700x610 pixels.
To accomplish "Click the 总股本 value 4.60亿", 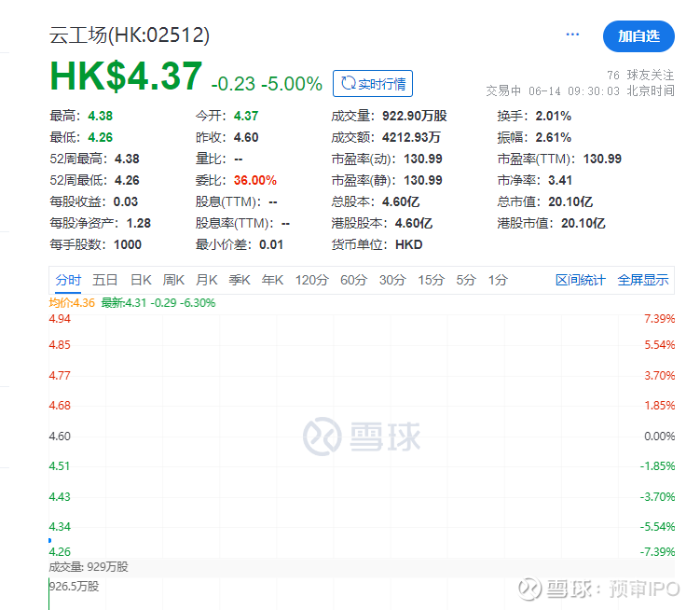I will click(x=401, y=202).
